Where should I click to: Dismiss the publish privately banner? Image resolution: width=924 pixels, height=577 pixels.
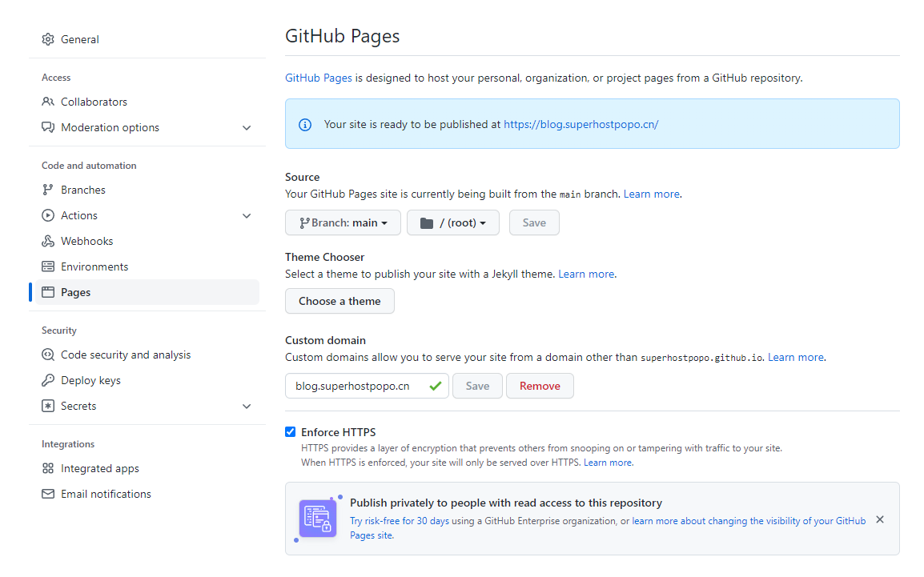[880, 519]
